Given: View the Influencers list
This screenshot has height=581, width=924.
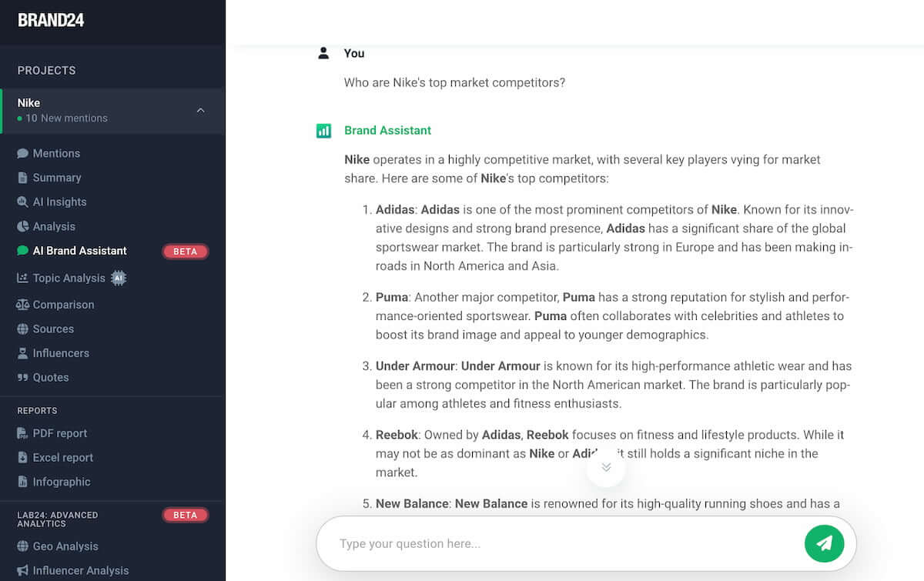Looking at the screenshot, I should tap(59, 353).
